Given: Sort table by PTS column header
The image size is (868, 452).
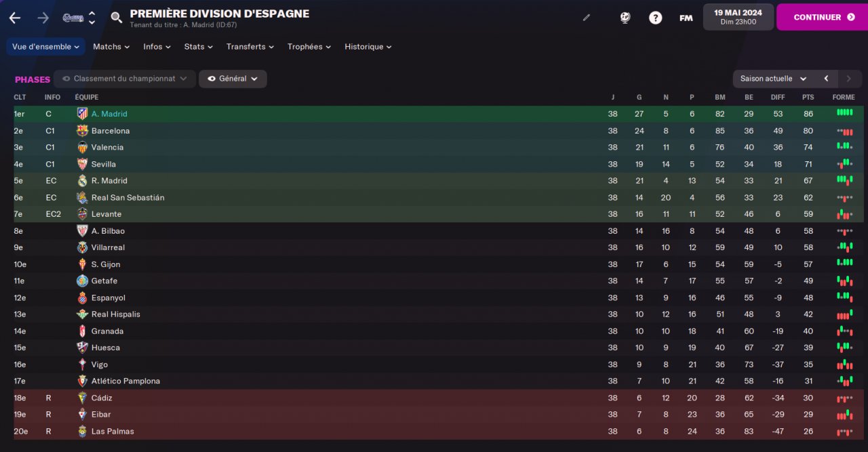Looking at the screenshot, I should click(x=808, y=98).
